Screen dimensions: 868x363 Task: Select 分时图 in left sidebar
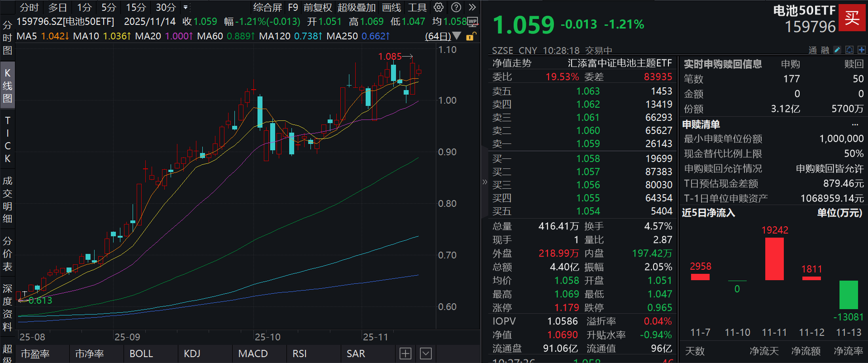point(7,38)
